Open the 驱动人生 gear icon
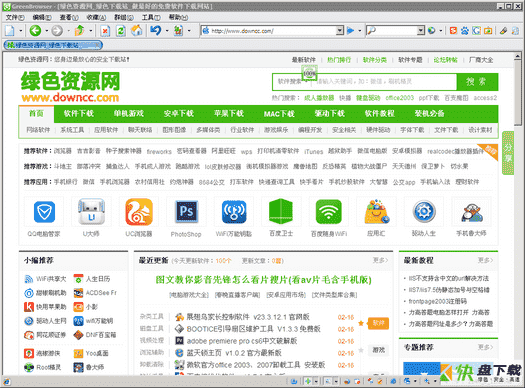 coord(424,212)
